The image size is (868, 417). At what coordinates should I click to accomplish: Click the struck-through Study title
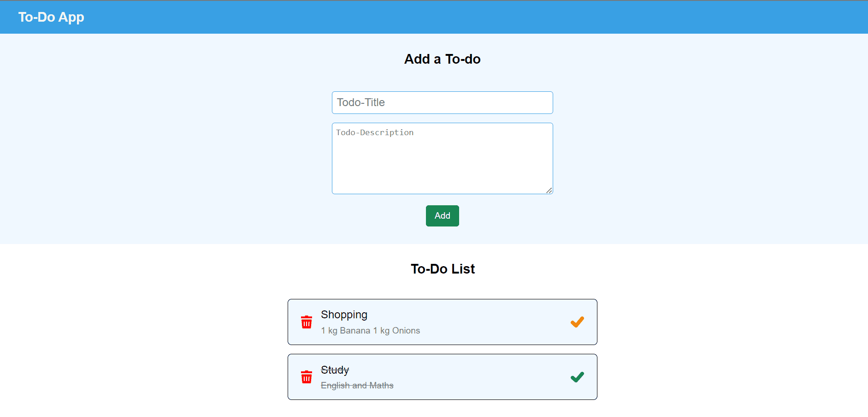335,370
